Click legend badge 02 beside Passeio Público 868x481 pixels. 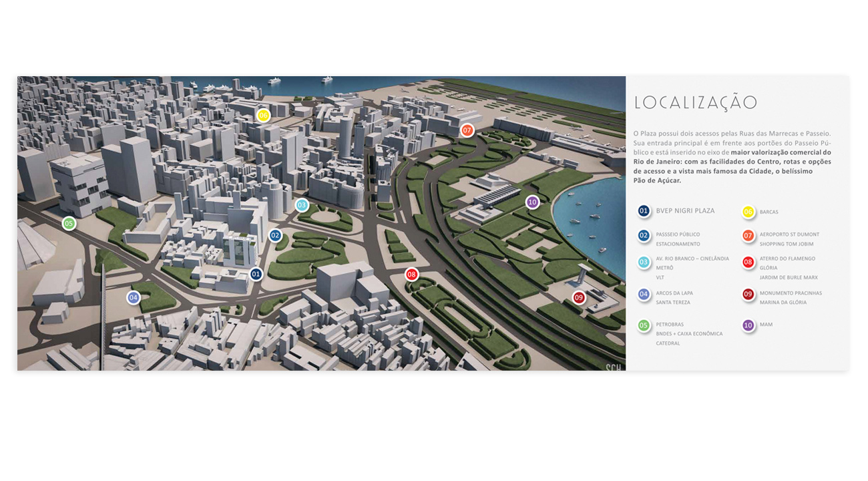click(644, 235)
